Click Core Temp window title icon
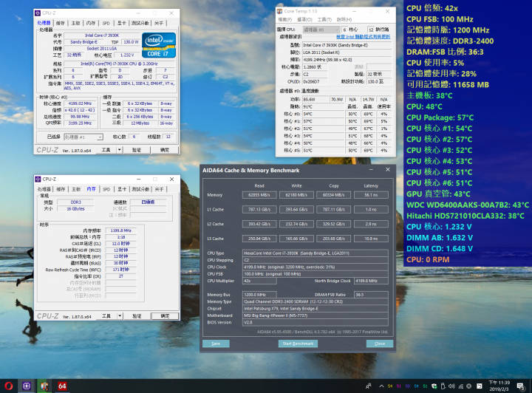Viewport: 532px width, 393px height. 279,11
